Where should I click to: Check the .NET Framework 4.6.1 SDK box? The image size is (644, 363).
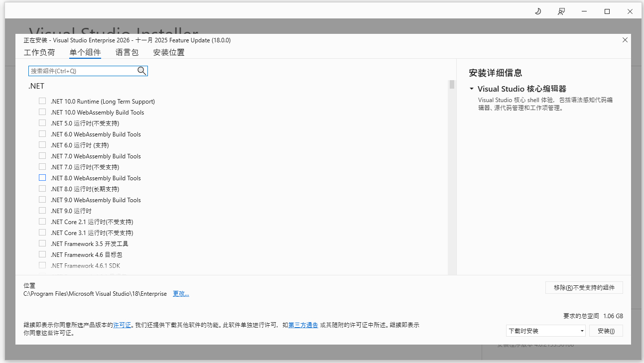pyautogui.click(x=42, y=265)
